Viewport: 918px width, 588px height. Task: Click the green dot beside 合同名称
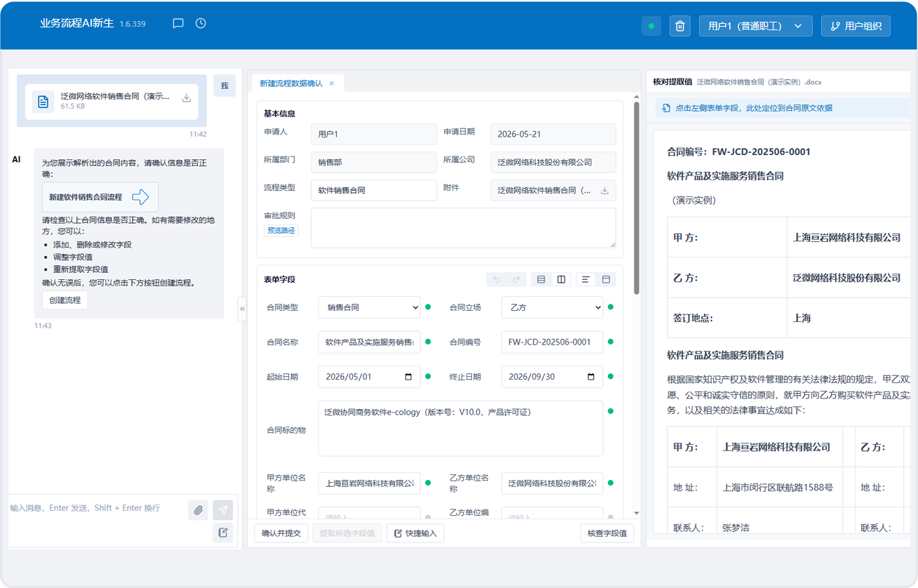[x=427, y=342]
